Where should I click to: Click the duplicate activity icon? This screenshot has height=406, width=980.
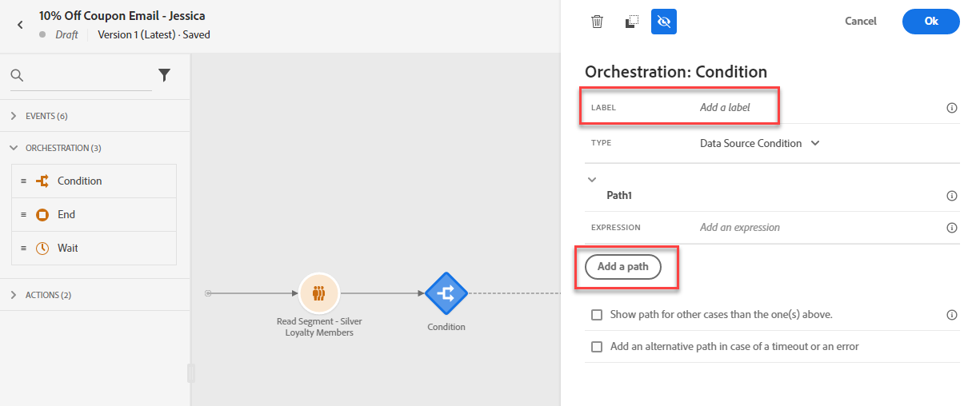pos(630,22)
